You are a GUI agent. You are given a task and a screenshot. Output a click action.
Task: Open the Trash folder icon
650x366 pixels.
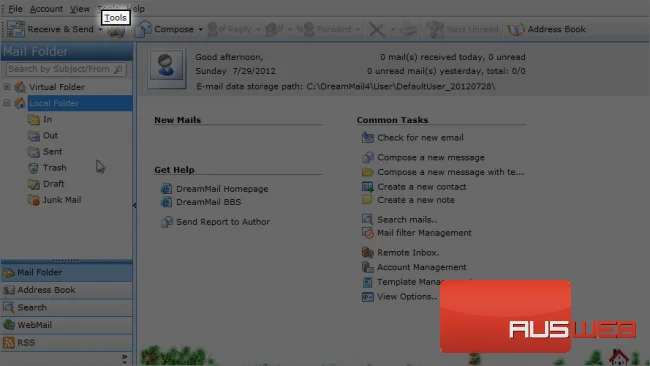(x=33, y=168)
